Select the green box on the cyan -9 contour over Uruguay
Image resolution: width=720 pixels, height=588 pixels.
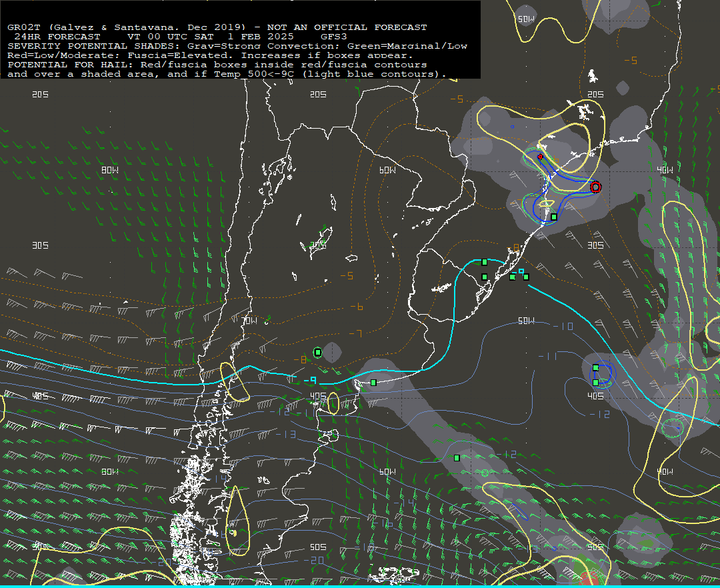point(484,262)
